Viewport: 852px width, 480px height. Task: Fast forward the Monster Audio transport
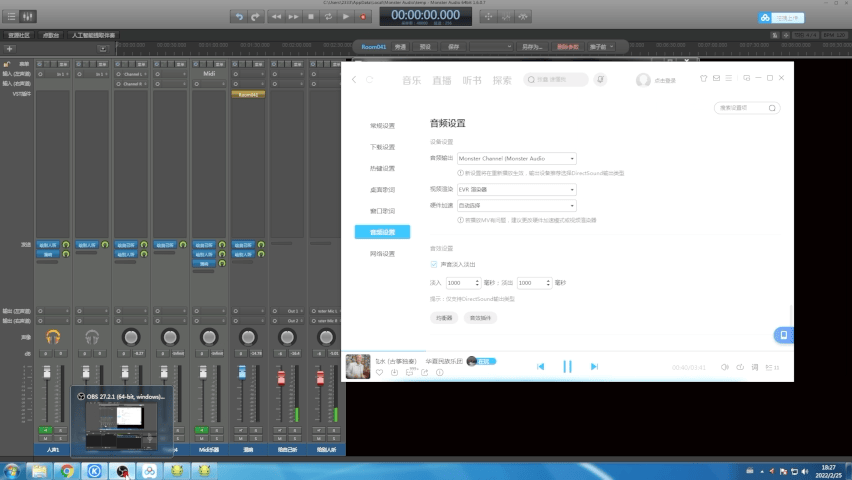point(293,17)
